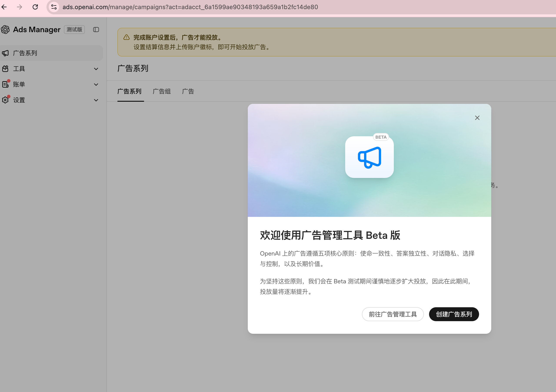The width and height of the screenshot is (556, 392).
Task: Click the blue megaphone icon in the dialog
Action: [x=370, y=157]
